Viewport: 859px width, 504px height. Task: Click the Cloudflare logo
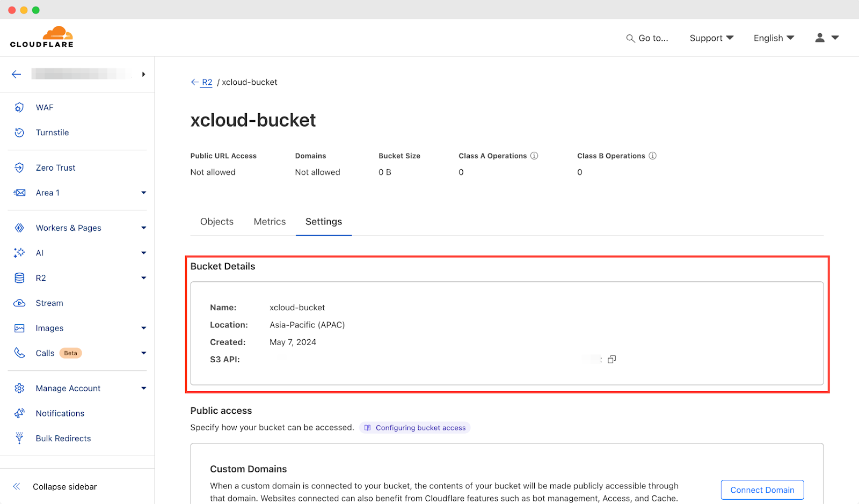tap(42, 37)
